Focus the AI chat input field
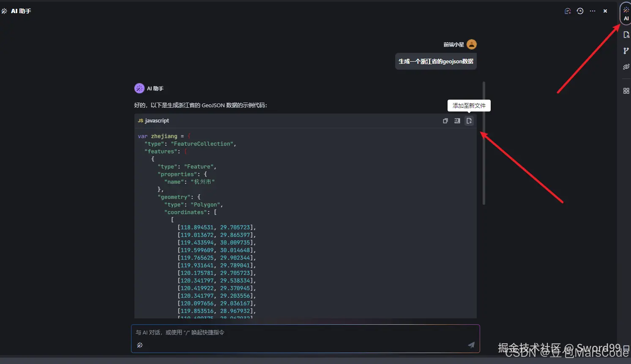 click(x=305, y=339)
